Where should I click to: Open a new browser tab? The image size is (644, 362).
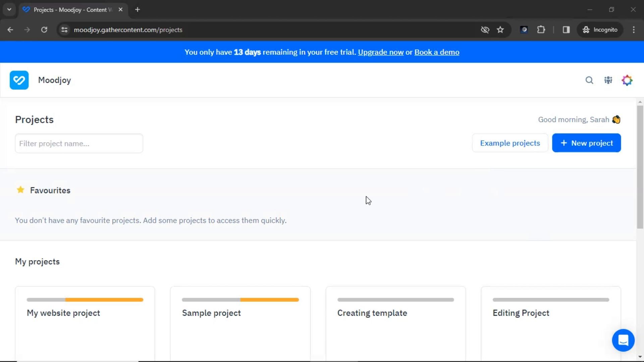click(x=138, y=10)
